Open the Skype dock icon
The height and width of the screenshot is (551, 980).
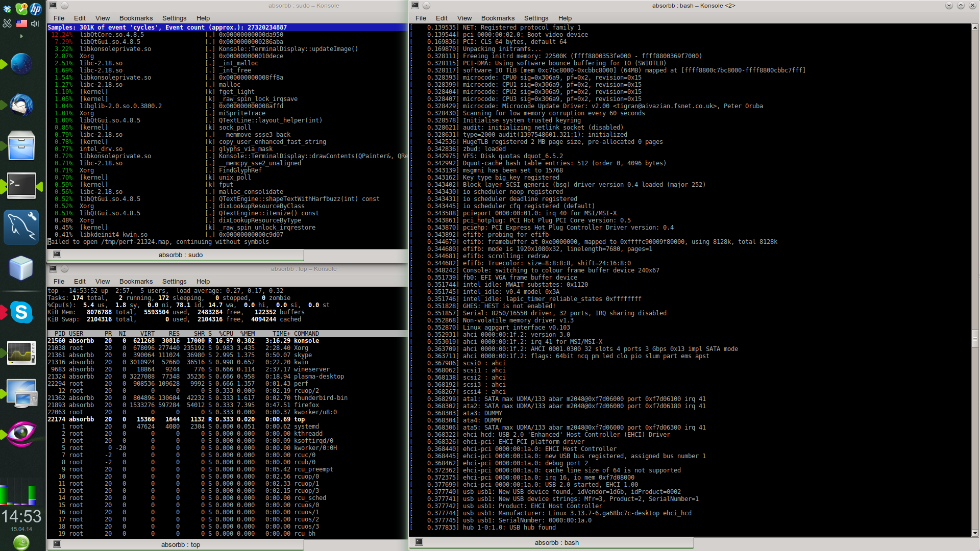tap(21, 312)
